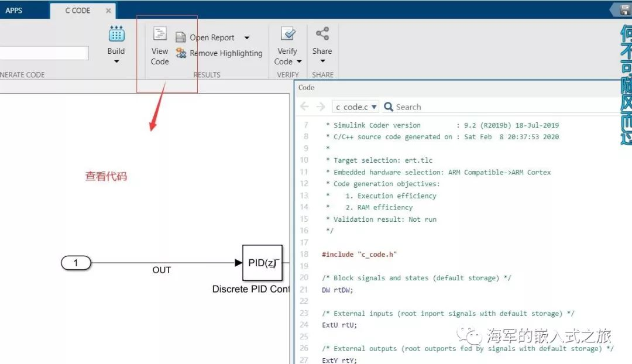Switch to the APPS tab
632x364 pixels.
[14, 10]
